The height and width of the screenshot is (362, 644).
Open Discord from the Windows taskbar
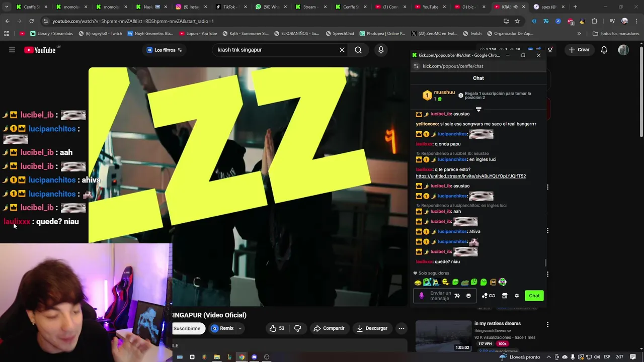[x=254, y=357]
